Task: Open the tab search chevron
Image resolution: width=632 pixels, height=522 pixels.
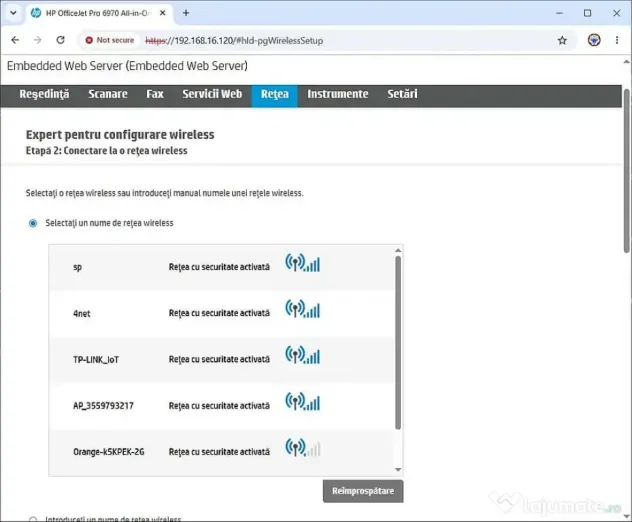Action: (x=13, y=13)
